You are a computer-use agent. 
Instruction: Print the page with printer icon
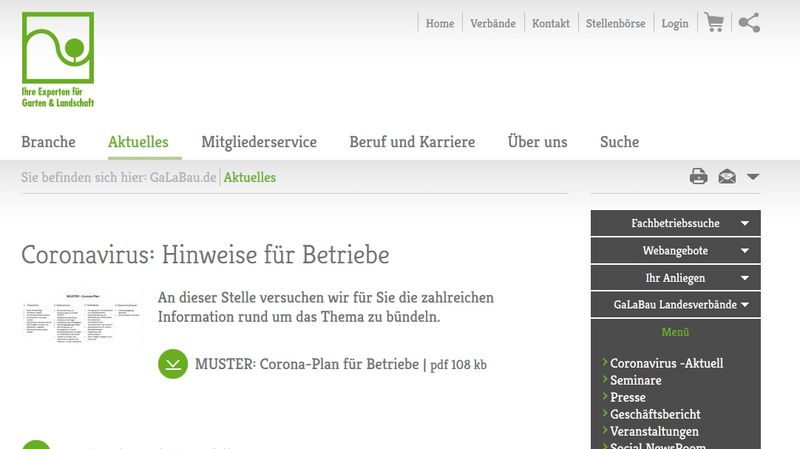698,177
